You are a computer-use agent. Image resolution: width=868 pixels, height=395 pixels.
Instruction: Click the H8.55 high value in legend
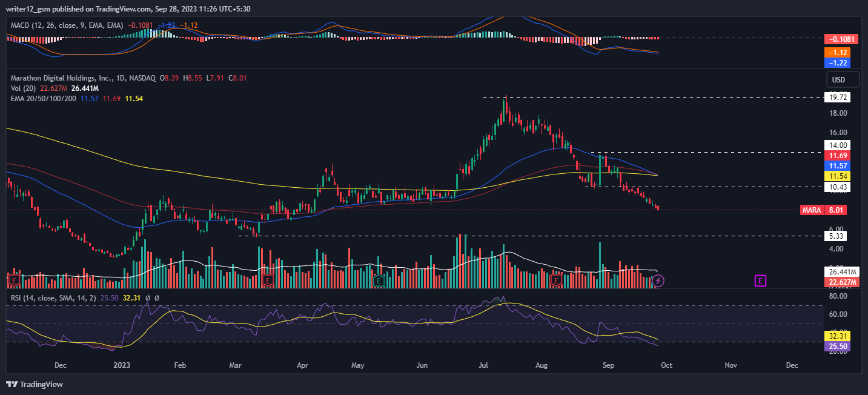[193, 78]
